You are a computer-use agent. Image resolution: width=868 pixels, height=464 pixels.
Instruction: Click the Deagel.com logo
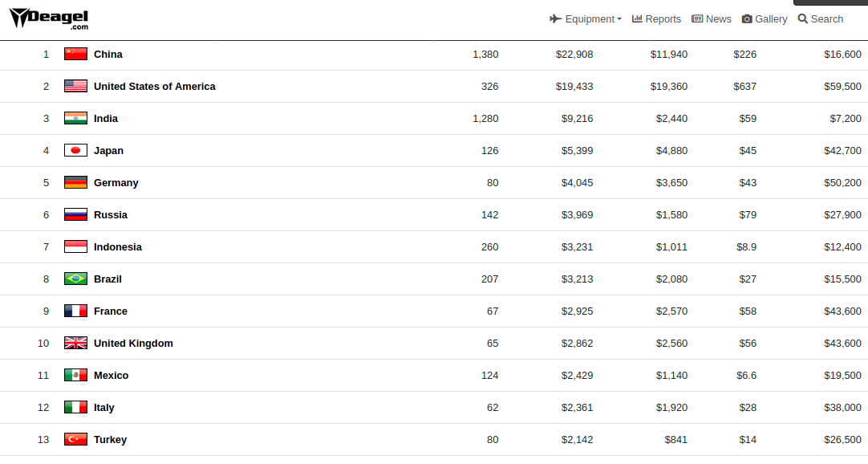(x=49, y=18)
